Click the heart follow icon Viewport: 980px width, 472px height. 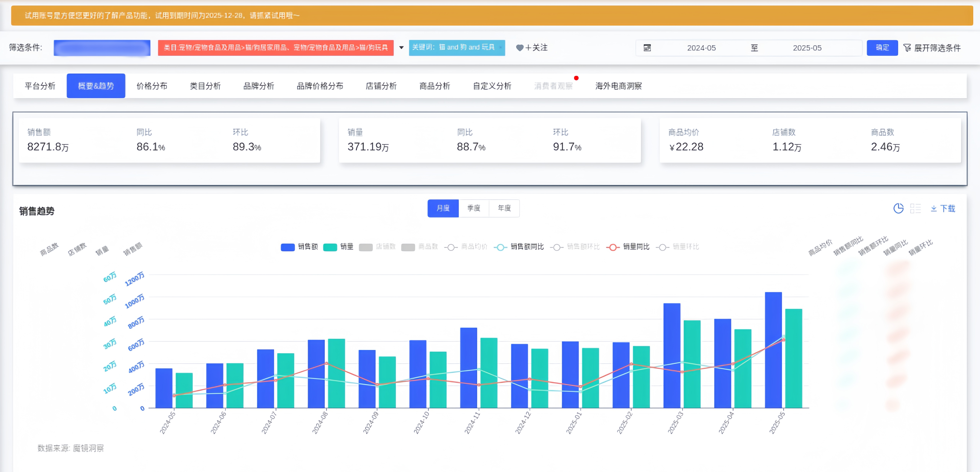click(x=520, y=48)
